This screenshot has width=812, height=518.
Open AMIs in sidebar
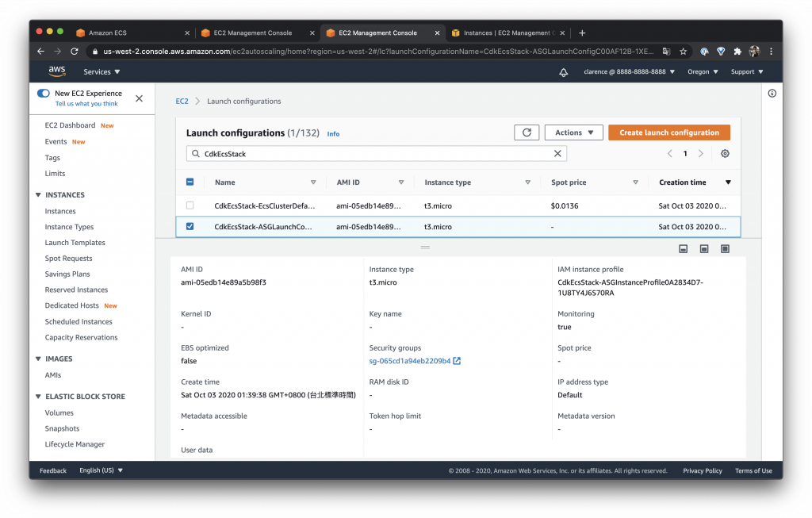point(53,375)
